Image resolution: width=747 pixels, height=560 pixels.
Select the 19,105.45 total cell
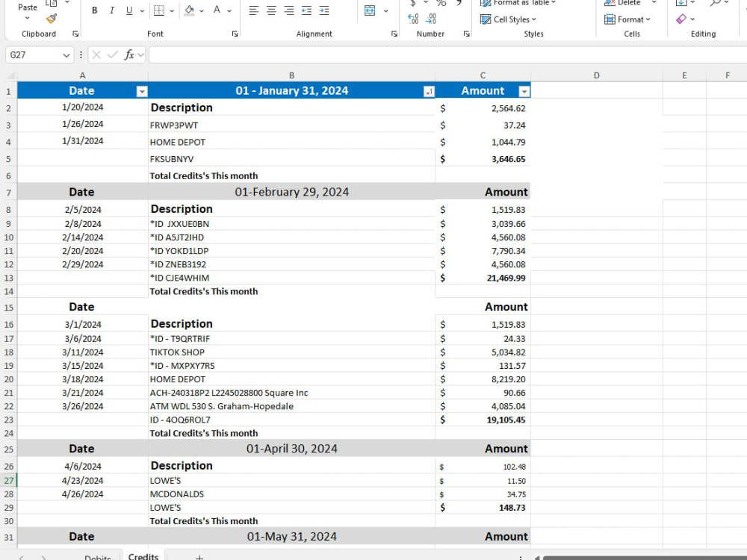click(483, 420)
